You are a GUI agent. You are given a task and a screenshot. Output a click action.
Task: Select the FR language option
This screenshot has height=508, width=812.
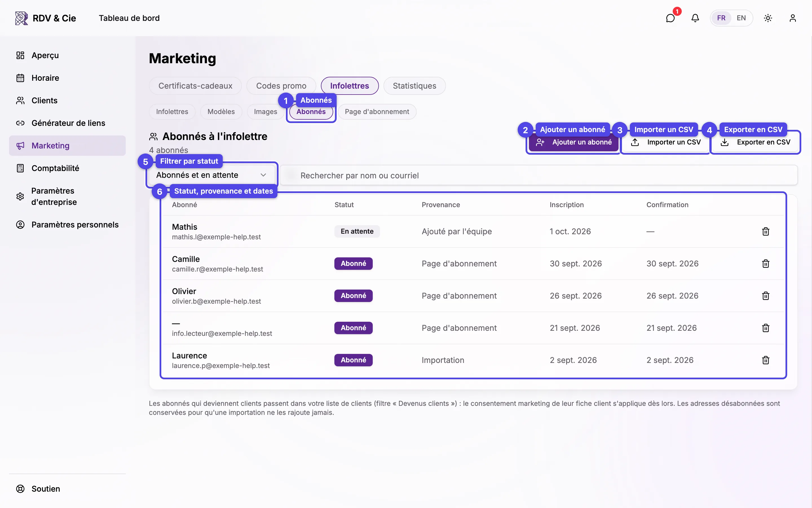point(721,18)
